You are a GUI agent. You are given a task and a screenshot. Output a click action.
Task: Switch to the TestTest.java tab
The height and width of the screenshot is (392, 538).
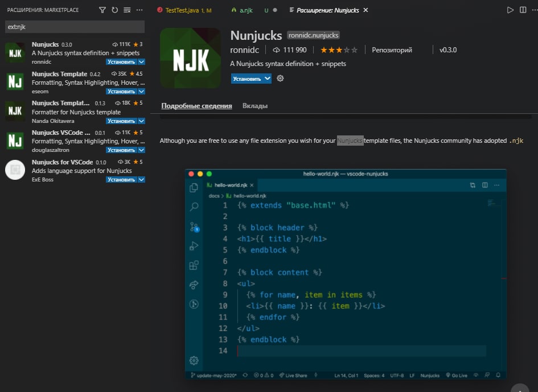pyautogui.click(x=184, y=10)
